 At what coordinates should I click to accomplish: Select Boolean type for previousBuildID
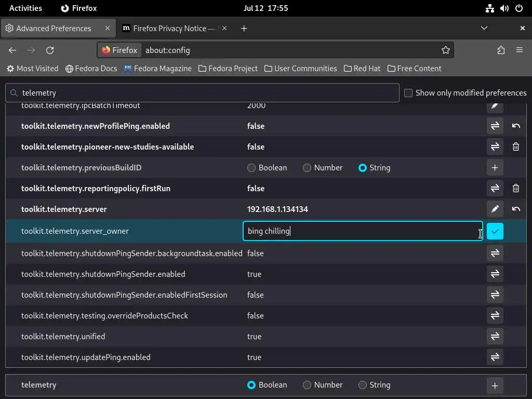tap(251, 168)
